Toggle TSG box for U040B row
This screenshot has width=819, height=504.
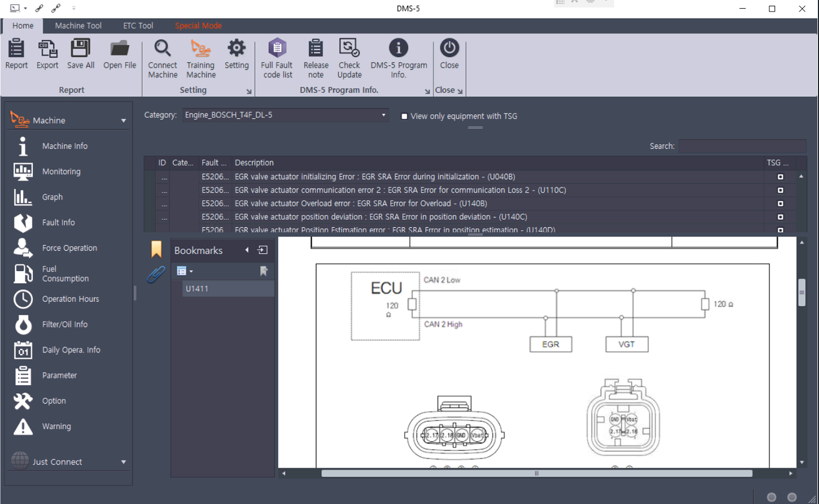(780, 177)
